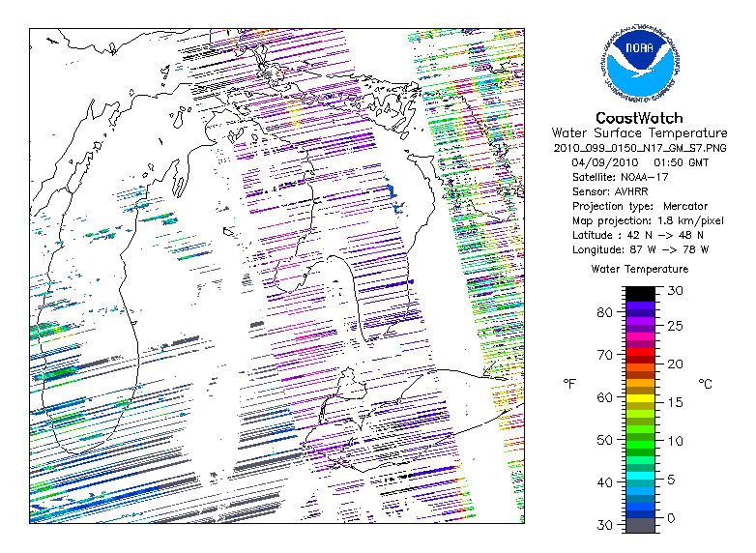Click the 70 °F scale label
The image size is (756, 553).
pos(604,355)
